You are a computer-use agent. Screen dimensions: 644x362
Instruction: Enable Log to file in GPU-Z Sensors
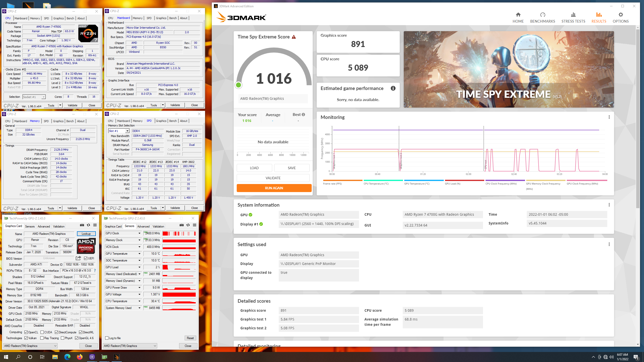pos(107,338)
